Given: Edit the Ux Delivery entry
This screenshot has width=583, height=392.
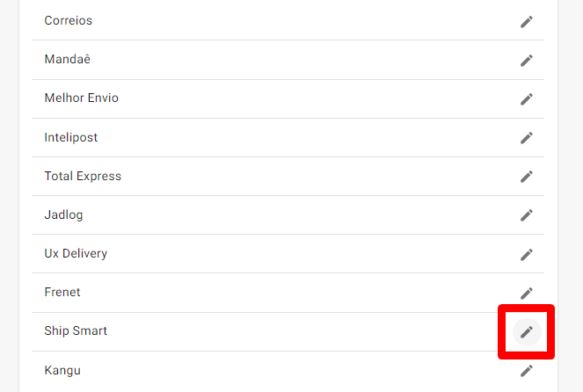Looking at the screenshot, I should click(x=526, y=254).
